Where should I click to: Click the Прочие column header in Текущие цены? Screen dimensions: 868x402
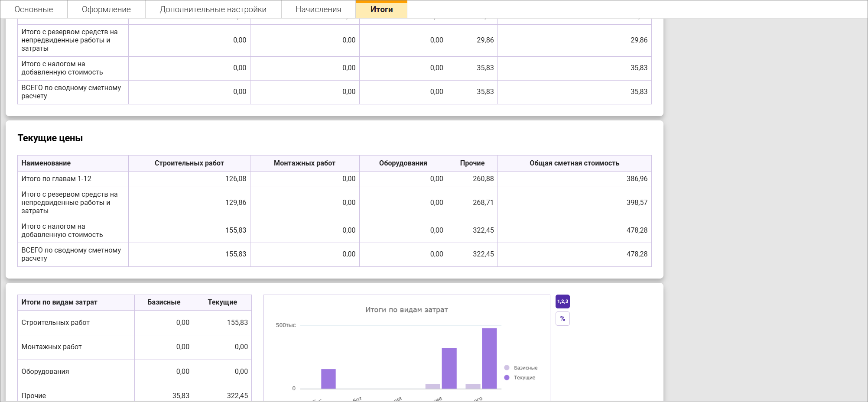pos(472,163)
